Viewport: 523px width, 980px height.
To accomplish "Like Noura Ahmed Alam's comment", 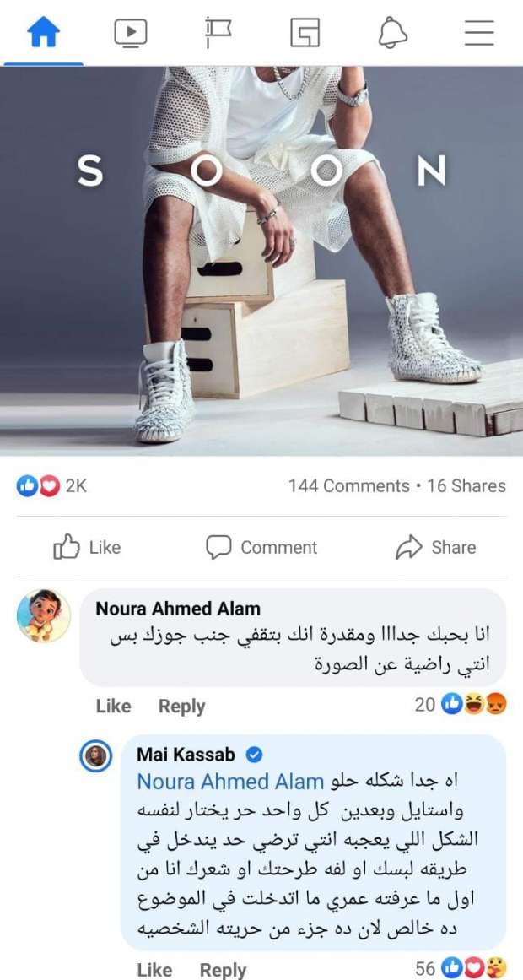I will tap(114, 707).
